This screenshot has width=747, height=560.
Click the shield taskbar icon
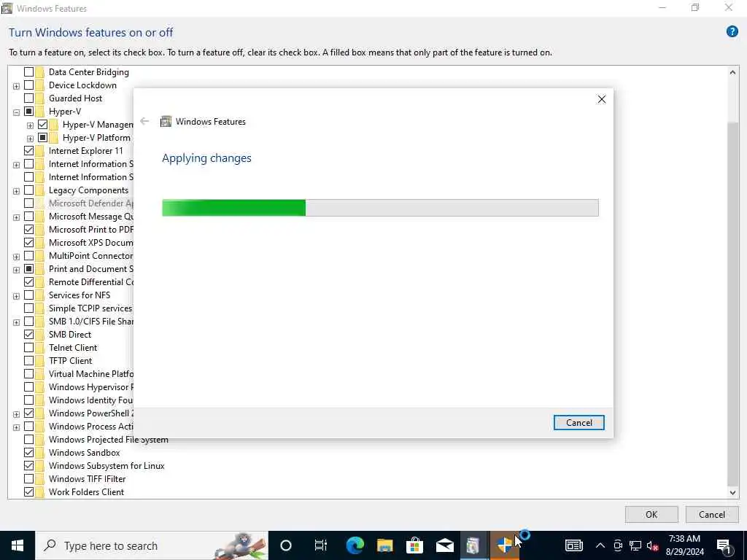(504, 545)
